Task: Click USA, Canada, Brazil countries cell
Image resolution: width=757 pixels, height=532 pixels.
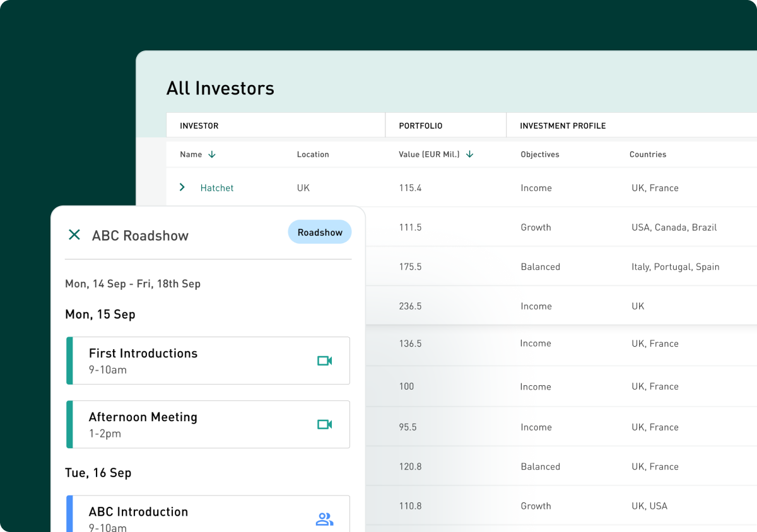Action: (674, 227)
